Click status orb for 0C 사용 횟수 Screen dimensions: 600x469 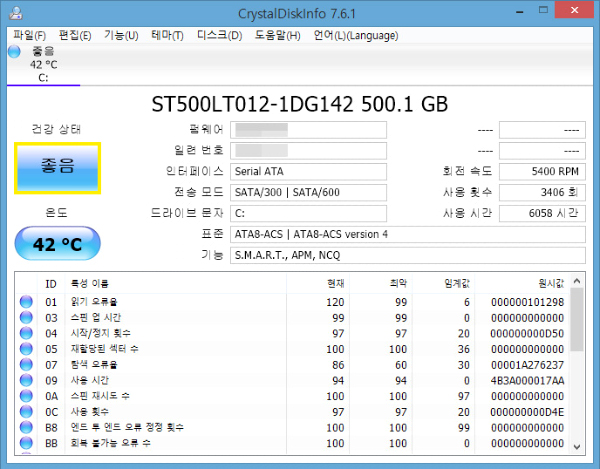point(26,412)
